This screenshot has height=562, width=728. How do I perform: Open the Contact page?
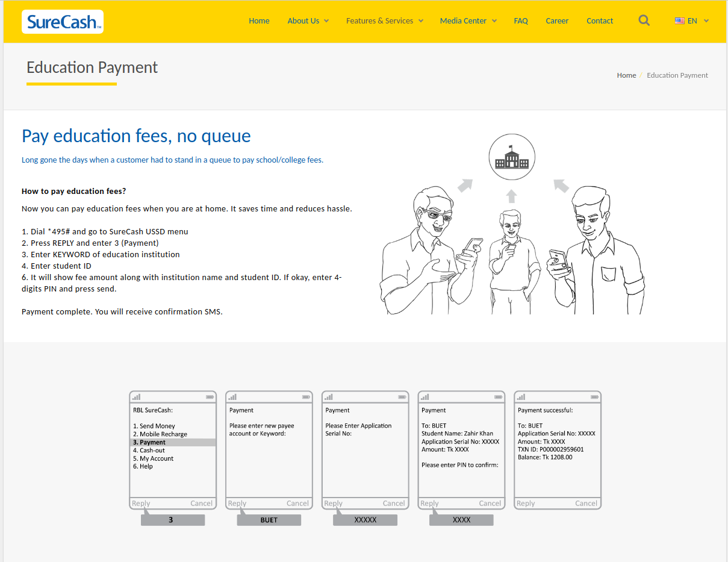coord(600,20)
